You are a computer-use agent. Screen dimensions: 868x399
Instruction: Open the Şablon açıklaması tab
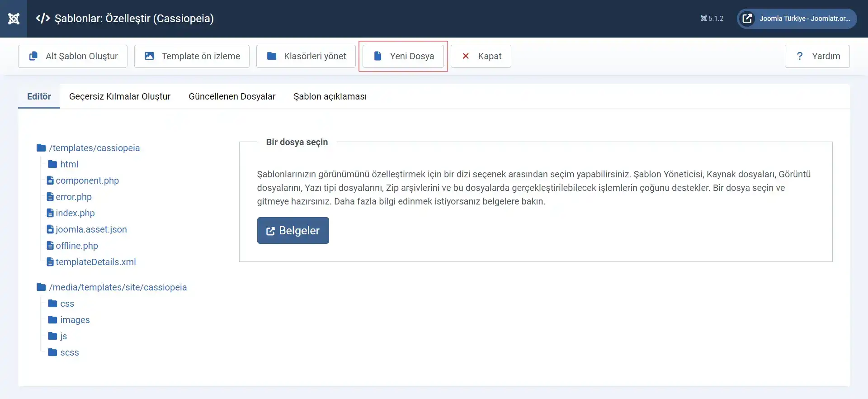point(330,96)
